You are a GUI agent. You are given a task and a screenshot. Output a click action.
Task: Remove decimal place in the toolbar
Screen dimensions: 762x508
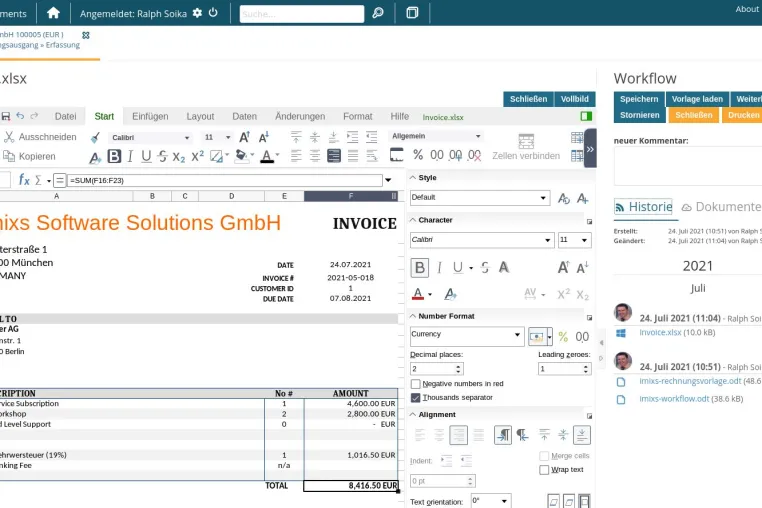[x=474, y=155]
